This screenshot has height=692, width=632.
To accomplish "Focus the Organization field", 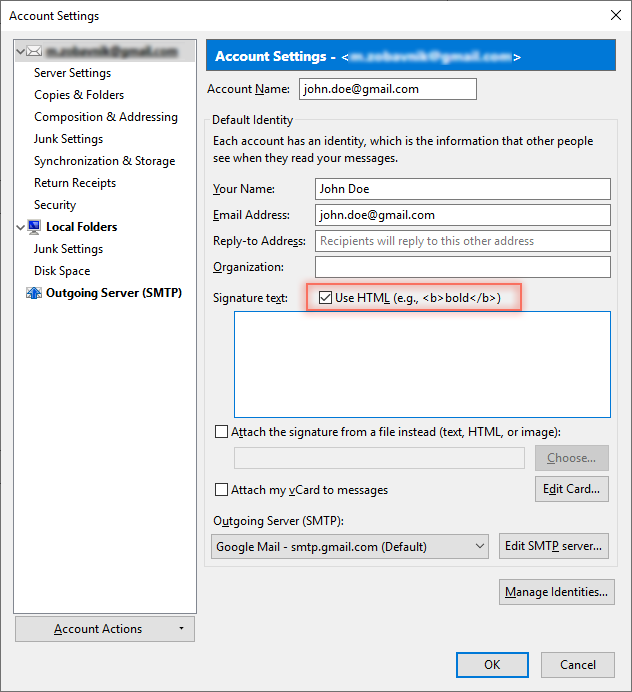I will [463, 267].
